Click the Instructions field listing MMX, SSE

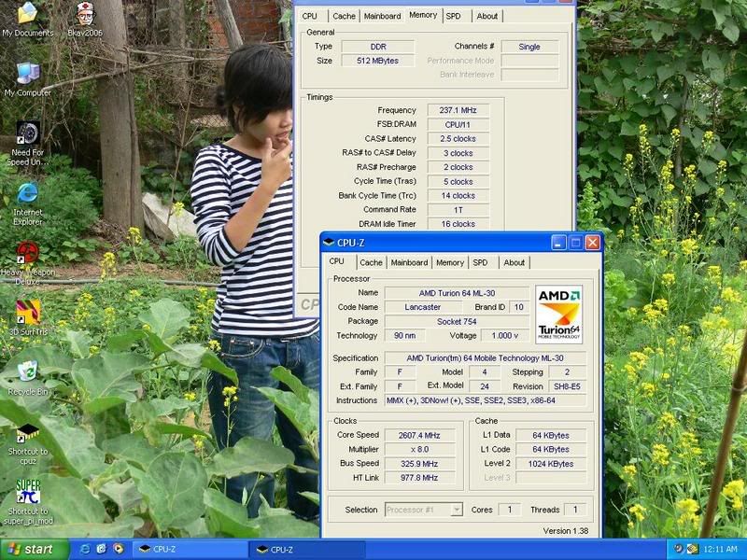pyautogui.click(x=485, y=400)
